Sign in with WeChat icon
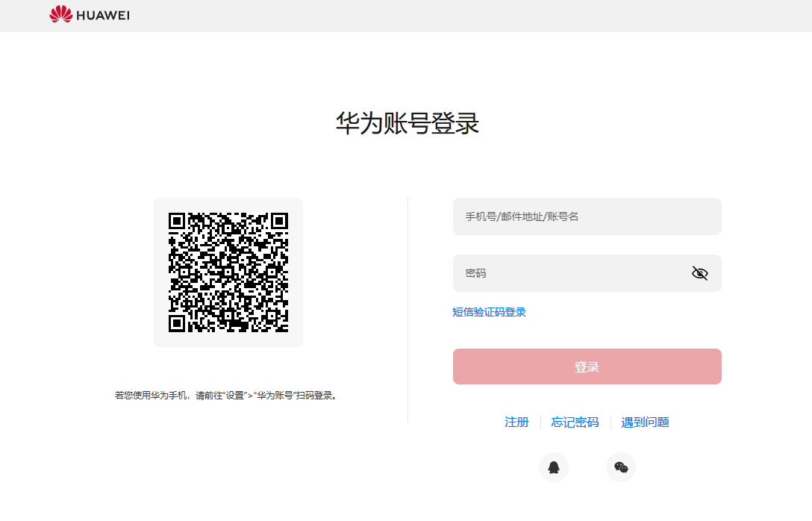This screenshot has height=521, width=812. click(x=621, y=467)
